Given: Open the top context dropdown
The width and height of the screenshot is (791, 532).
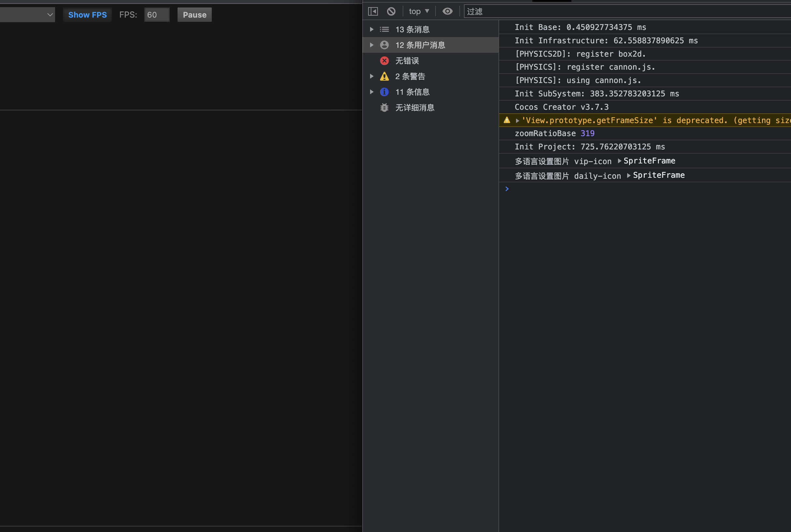Looking at the screenshot, I should click(x=419, y=11).
